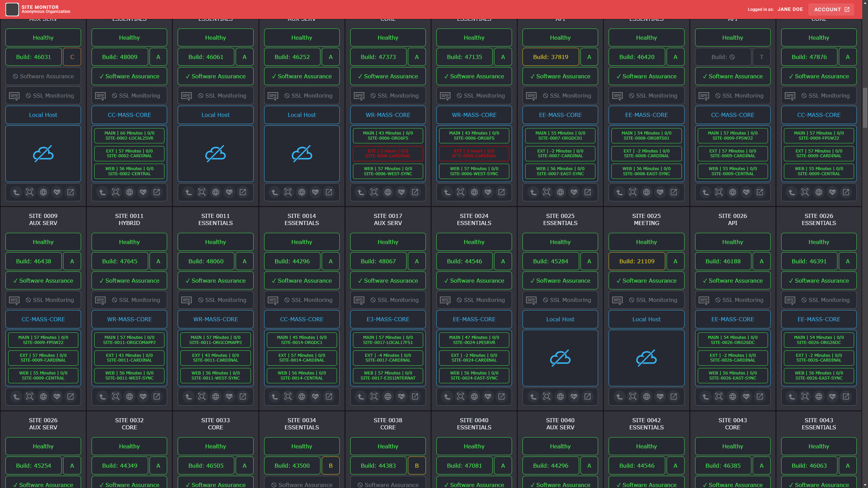The height and width of the screenshot is (488, 868).
Task: Click the Healthy status button on SITE 0011 ESSENTIALS
Action: [215, 242]
